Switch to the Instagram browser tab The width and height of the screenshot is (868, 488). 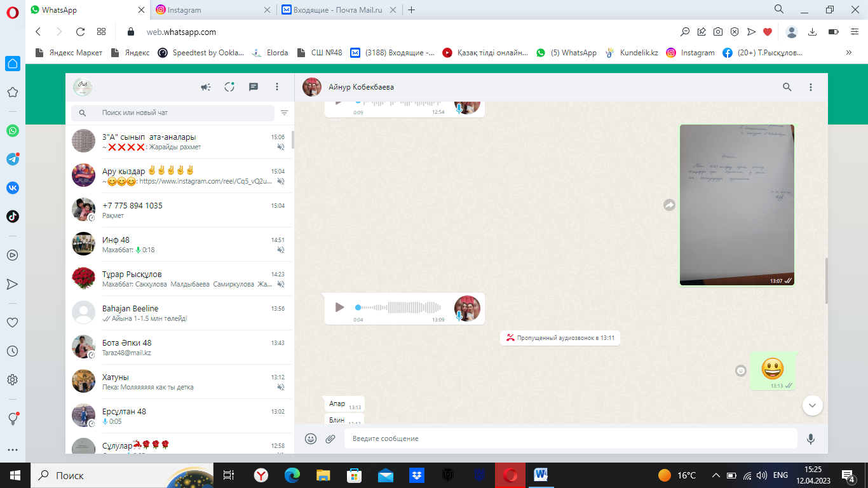pos(212,10)
